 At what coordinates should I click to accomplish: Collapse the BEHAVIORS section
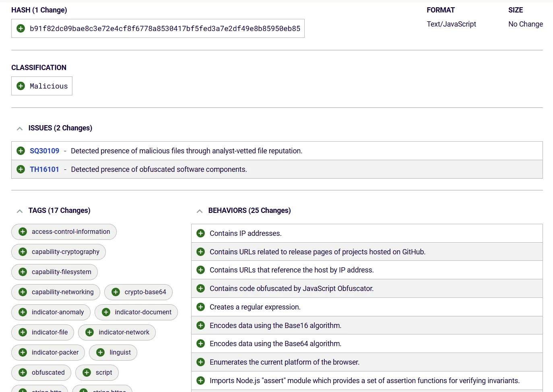click(200, 210)
